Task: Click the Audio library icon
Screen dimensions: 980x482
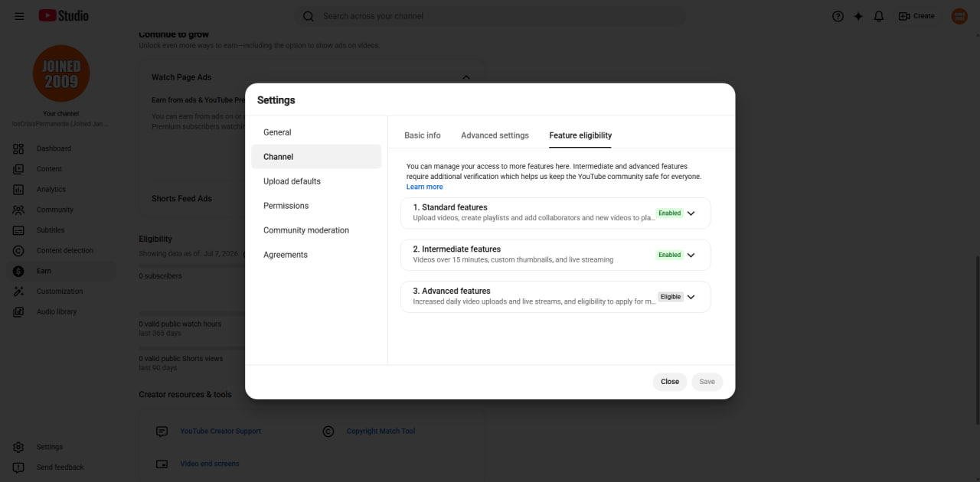Action: click(x=18, y=311)
